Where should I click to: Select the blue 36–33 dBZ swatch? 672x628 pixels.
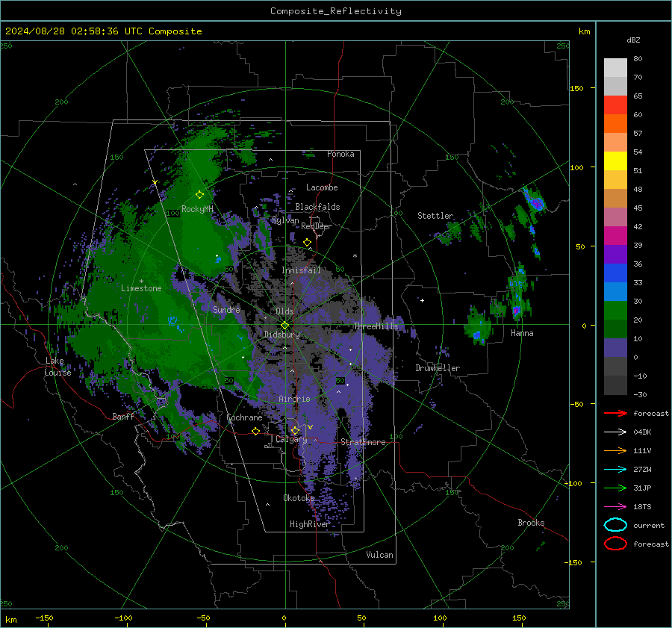pos(615,273)
